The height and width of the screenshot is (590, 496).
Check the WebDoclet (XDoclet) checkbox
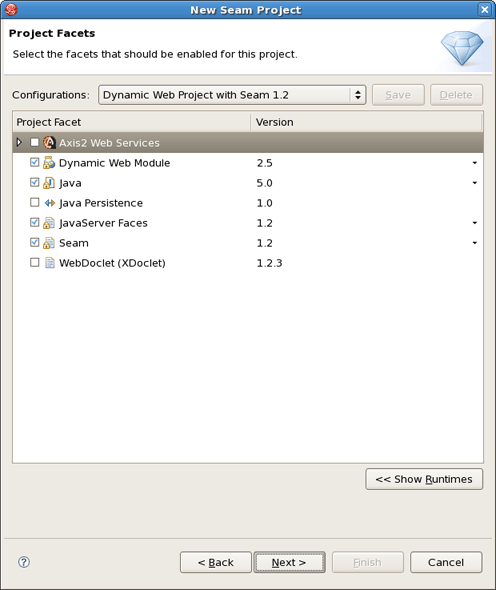[35, 262]
